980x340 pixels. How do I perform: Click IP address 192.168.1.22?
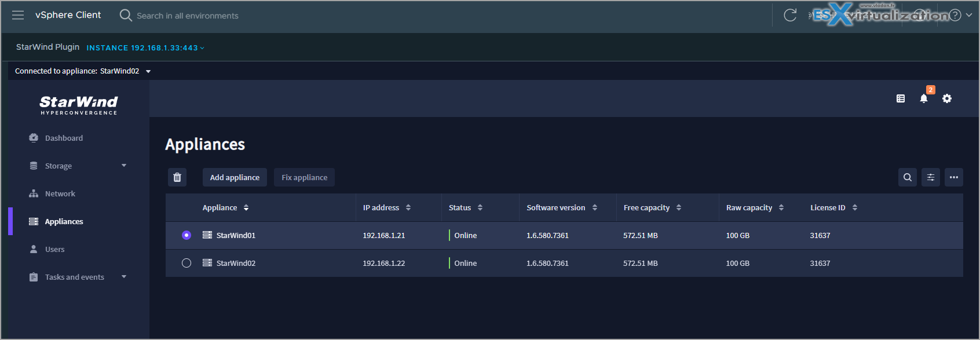pos(384,263)
